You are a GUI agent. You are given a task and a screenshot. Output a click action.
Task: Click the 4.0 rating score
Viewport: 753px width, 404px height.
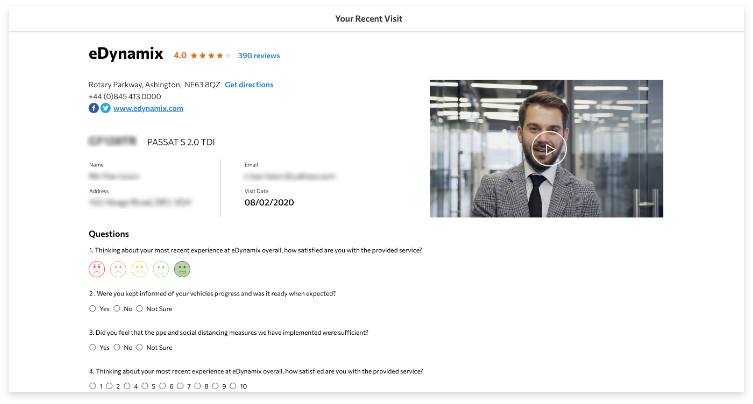(x=180, y=56)
